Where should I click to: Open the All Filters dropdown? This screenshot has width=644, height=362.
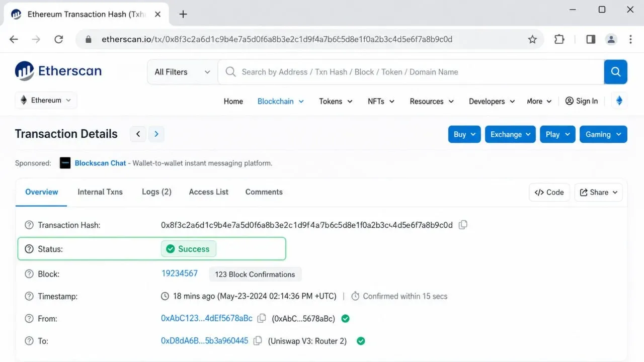182,72
